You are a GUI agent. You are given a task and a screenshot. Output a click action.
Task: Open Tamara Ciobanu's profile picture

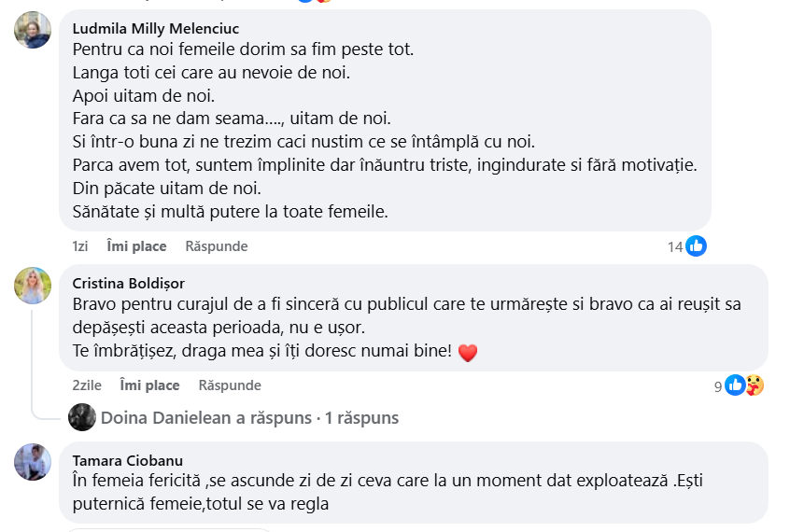(x=33, y=462)
